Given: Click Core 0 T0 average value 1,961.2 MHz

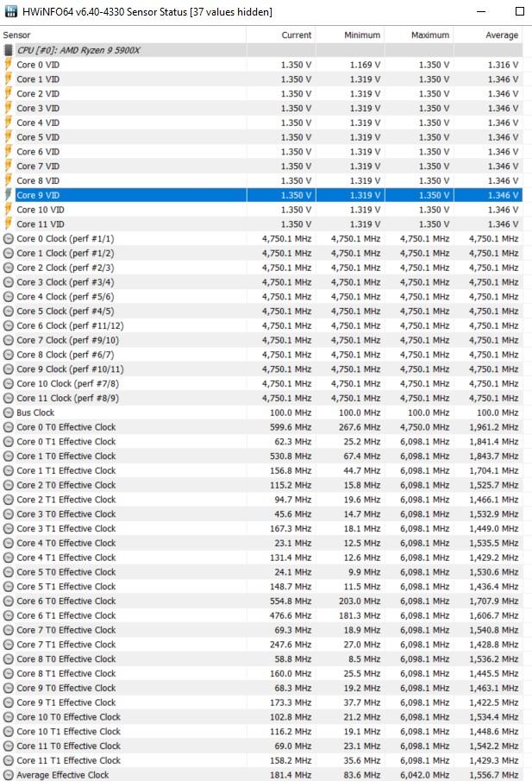Looking at the screenshot, I should (x=494, y=427).
